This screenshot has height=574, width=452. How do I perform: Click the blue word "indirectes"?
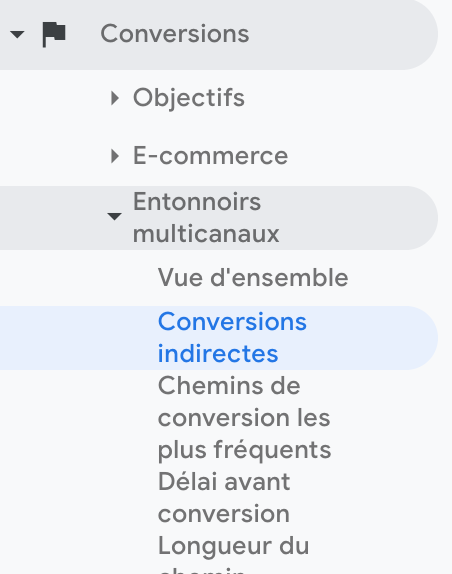click(218, 354)
